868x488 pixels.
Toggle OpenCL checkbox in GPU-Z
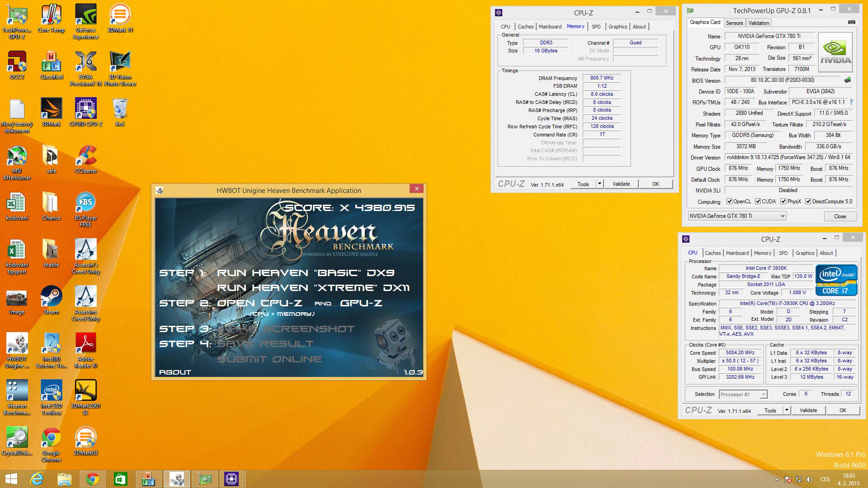coord(729,202)
